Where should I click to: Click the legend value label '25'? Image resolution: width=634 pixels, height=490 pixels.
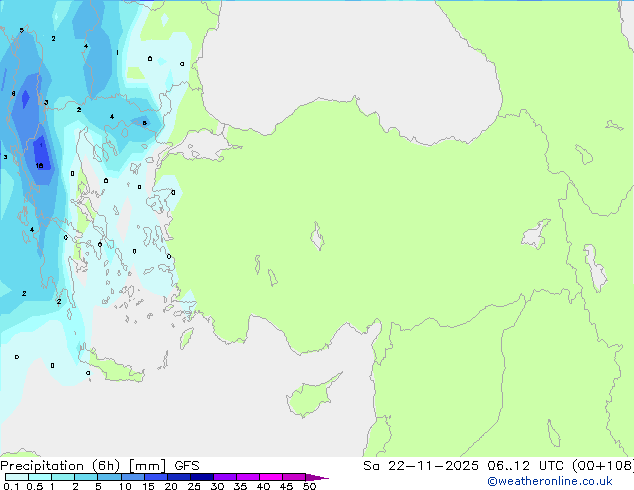[x=194, y=486]
